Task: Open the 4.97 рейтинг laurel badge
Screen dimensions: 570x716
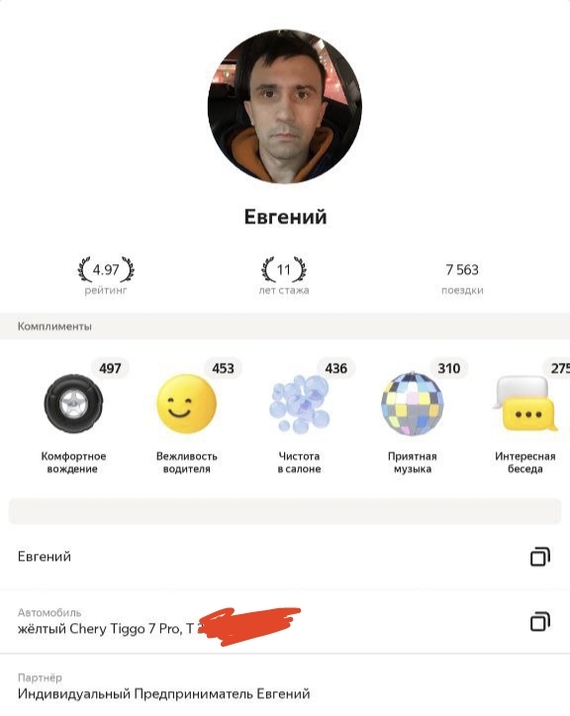Action: coord(106,276)
